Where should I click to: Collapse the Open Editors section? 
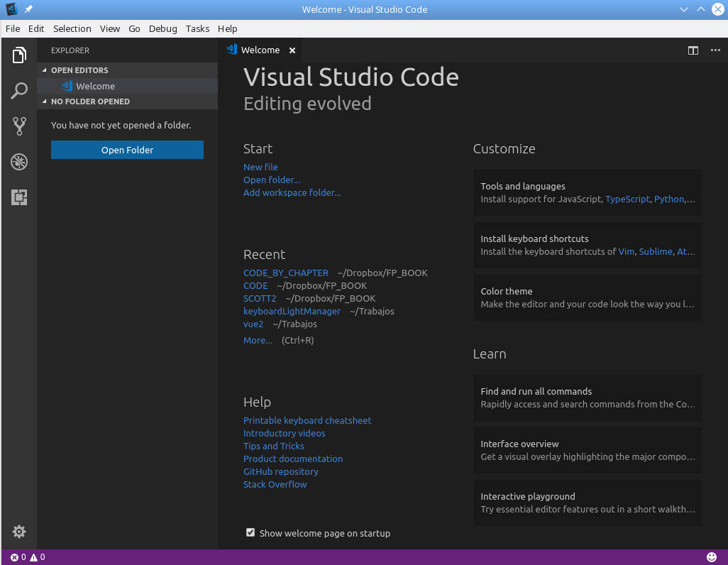(79, 70)
